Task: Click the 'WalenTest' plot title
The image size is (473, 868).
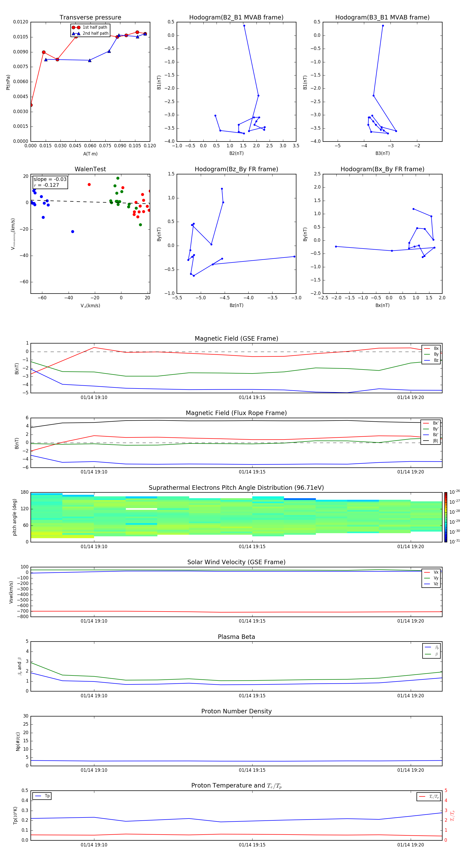Action: 90,169
